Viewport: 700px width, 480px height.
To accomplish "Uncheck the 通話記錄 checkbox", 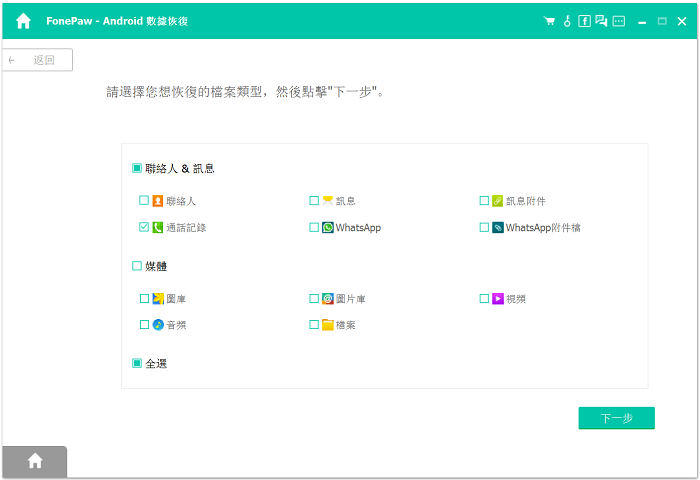I will (144, 227).
